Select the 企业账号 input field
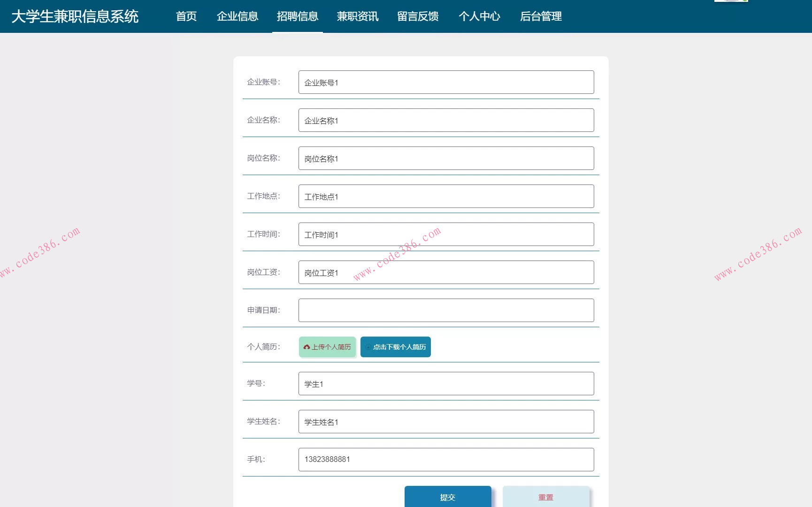 (446, 82)
